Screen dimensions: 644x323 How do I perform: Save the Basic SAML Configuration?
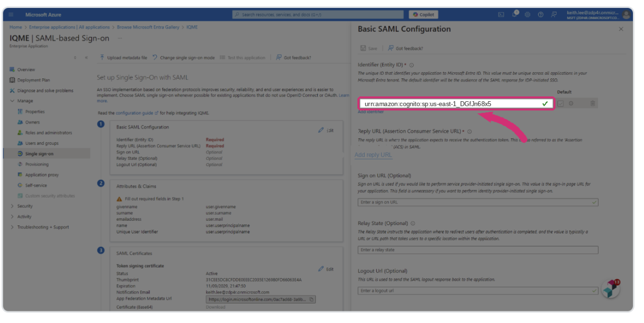tap(368, 48)
